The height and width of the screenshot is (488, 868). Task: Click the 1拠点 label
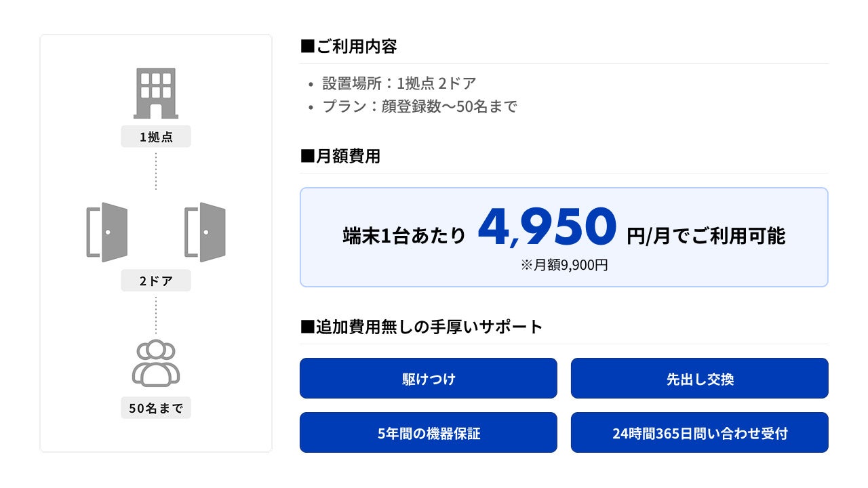pos(156,137)
